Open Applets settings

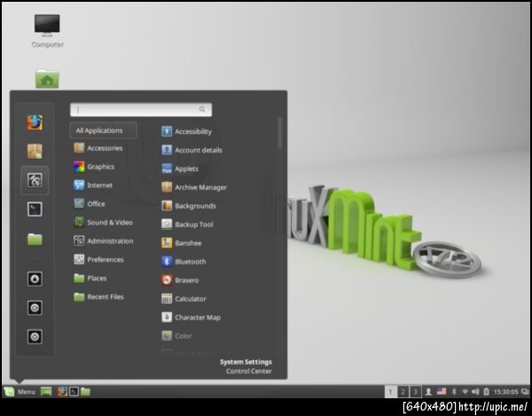pos(180,169)
